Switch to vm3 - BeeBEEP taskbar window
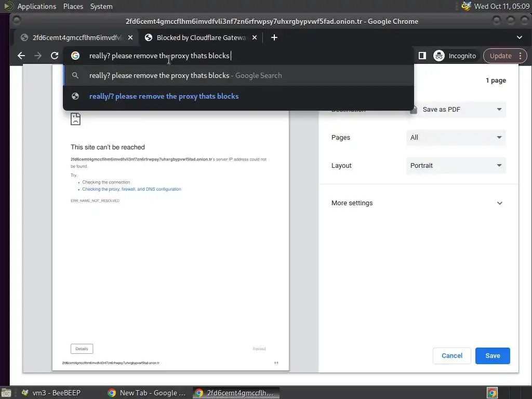 [51, 393]
